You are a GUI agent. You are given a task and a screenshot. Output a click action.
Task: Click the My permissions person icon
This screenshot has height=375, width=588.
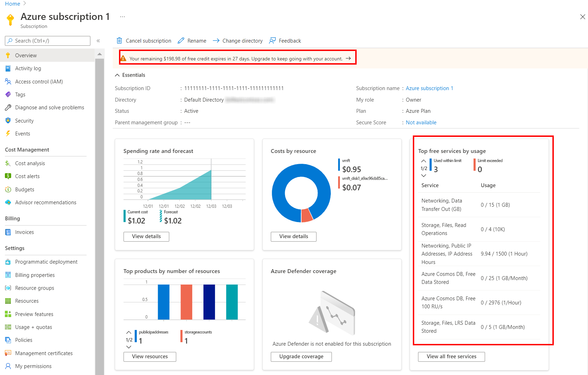click(8, 366)
